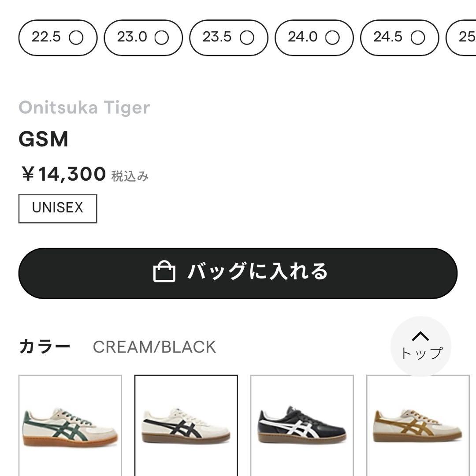476x476 pixels.
Task: Open the Onitsuka Tiger brand page
Action: click(x=85, y=107)
